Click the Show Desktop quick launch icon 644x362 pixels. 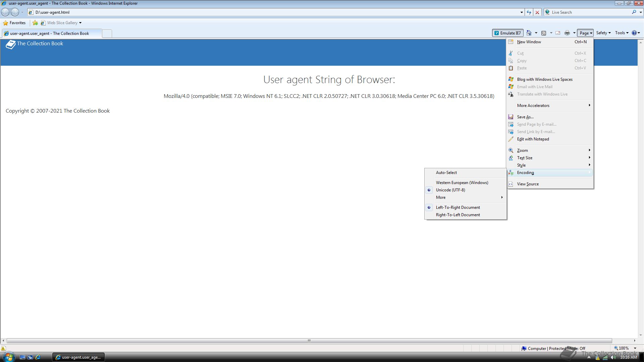pos(22,357)
